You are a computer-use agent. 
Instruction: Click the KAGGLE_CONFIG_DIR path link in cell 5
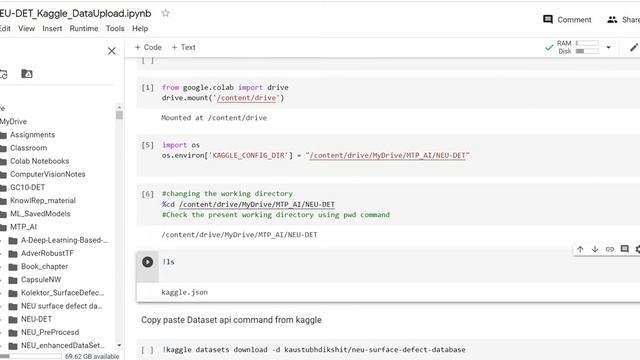[387, 156]
